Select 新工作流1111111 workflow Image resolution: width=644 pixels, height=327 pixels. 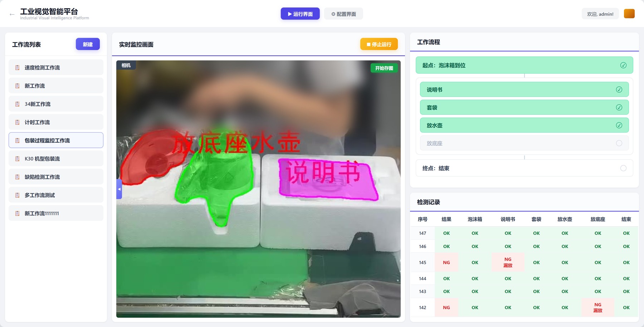tap(56, 213)
